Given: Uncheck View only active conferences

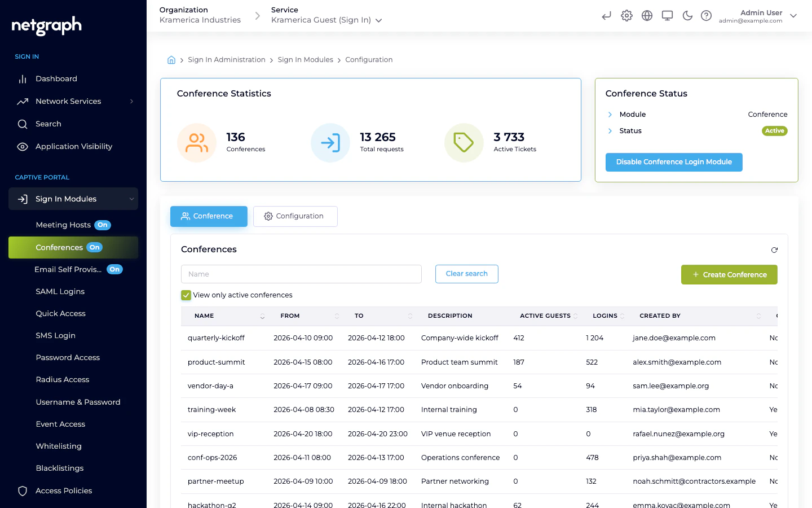Looking at the screenshot, I should (186, 295).
